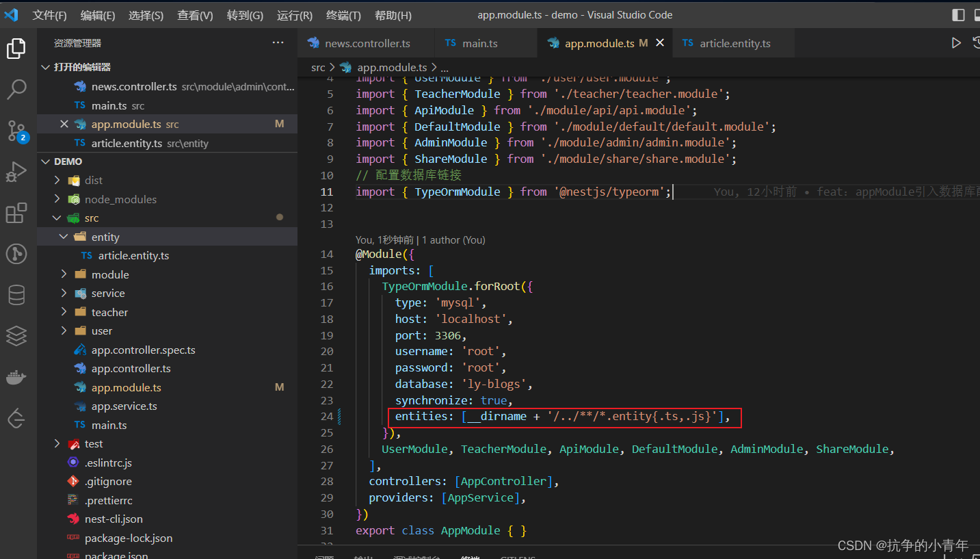980x559 pixels.
Task: Open the more actions menu in Explorer header
Action: click(278, 42)
